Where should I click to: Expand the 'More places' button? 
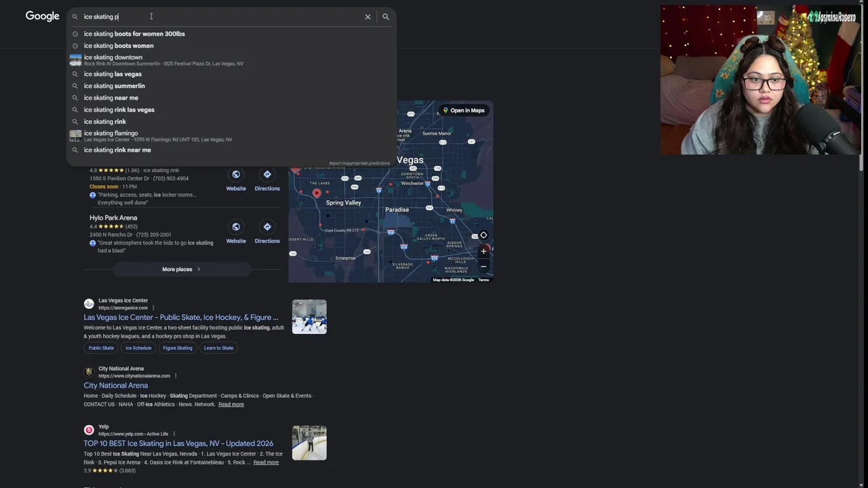coord(182,269)
